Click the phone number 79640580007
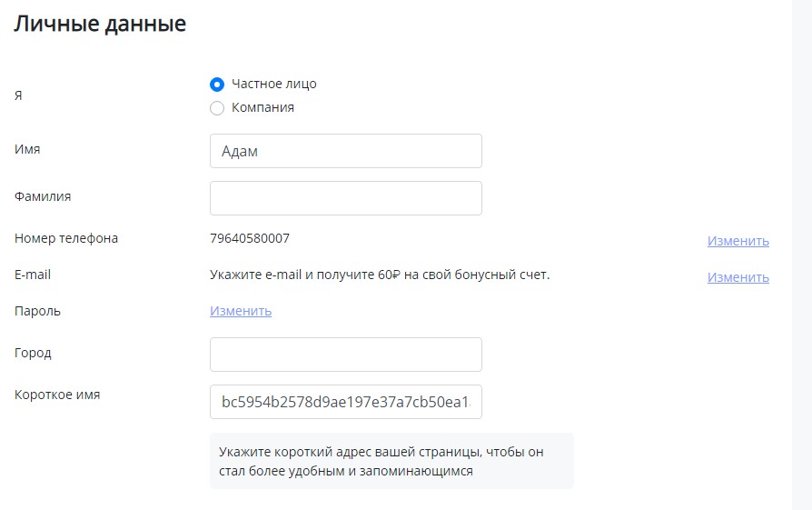The image size is (812, 510). click(x=250, y=238)
